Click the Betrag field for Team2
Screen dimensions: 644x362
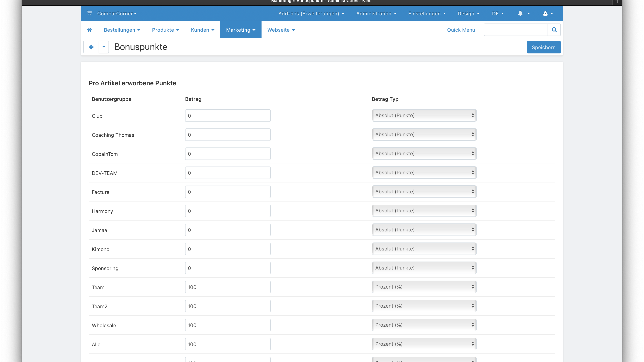point(228,306)
